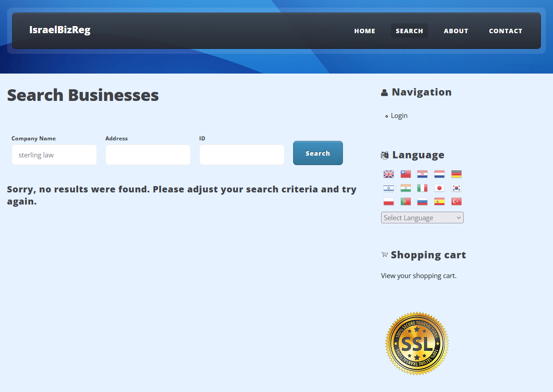
Task: Click the blue Search button
Action: click(x=318, y=153)
